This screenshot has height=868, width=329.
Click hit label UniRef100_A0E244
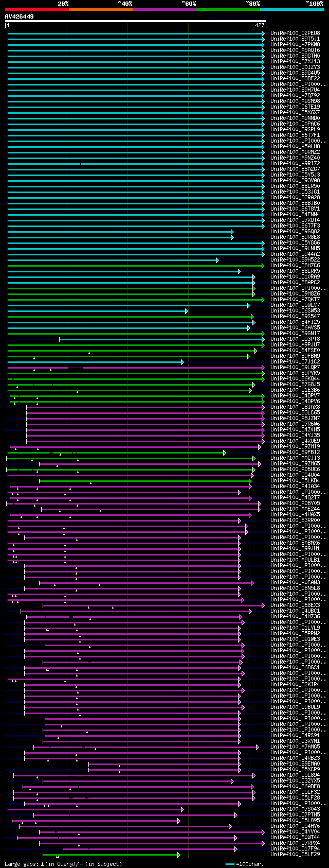[x=295, y=509]
